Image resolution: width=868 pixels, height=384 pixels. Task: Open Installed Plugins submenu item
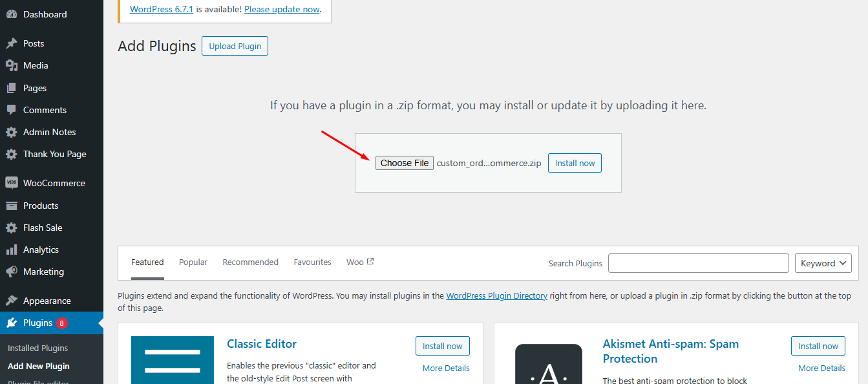click(37, 348)
